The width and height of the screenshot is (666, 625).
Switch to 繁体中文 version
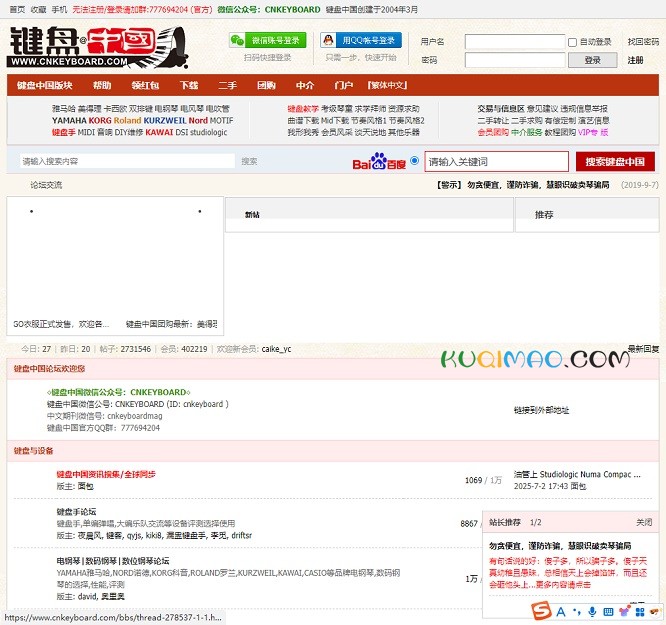[387, 85]
